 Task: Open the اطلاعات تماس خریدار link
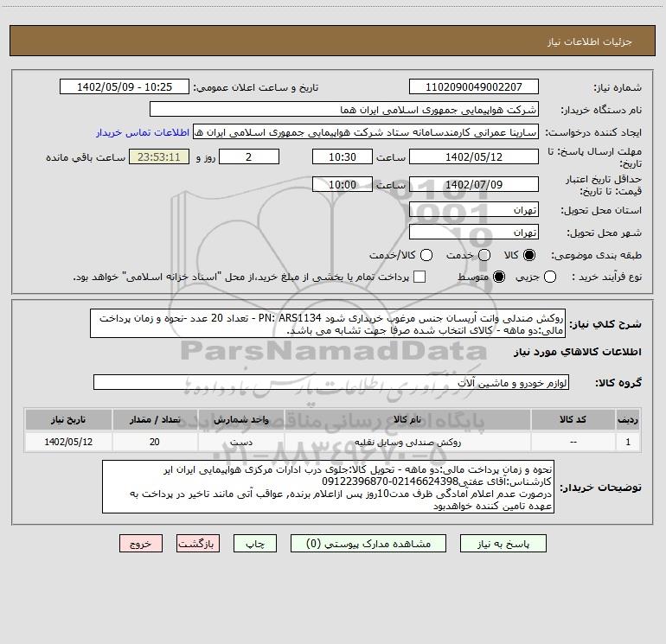(x=143, y=132)
